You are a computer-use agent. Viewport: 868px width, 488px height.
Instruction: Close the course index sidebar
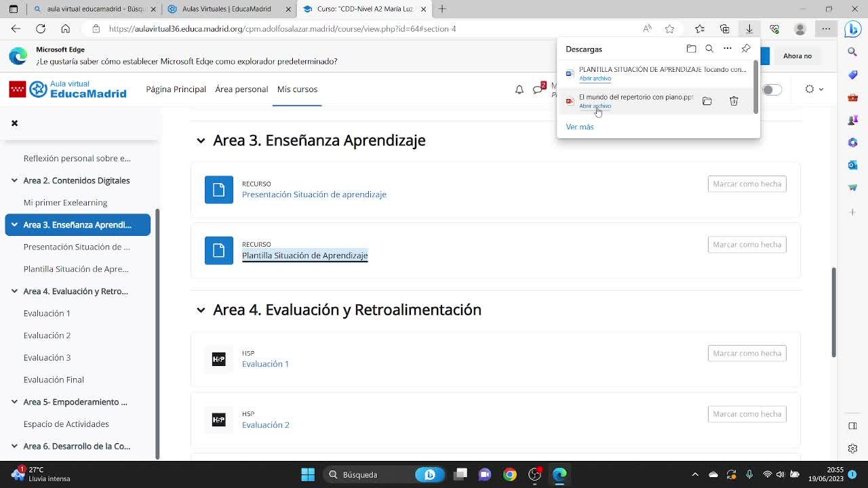(x=14, y=123)
